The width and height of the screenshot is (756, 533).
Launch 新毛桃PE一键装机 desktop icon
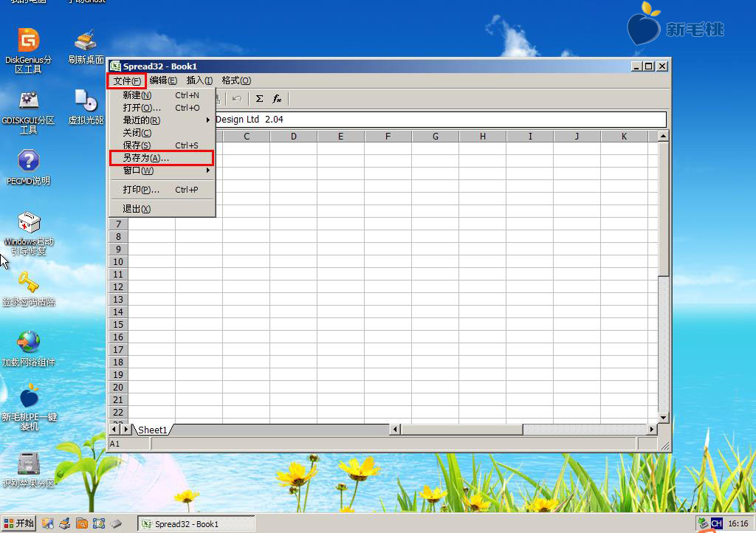[29, 408]
